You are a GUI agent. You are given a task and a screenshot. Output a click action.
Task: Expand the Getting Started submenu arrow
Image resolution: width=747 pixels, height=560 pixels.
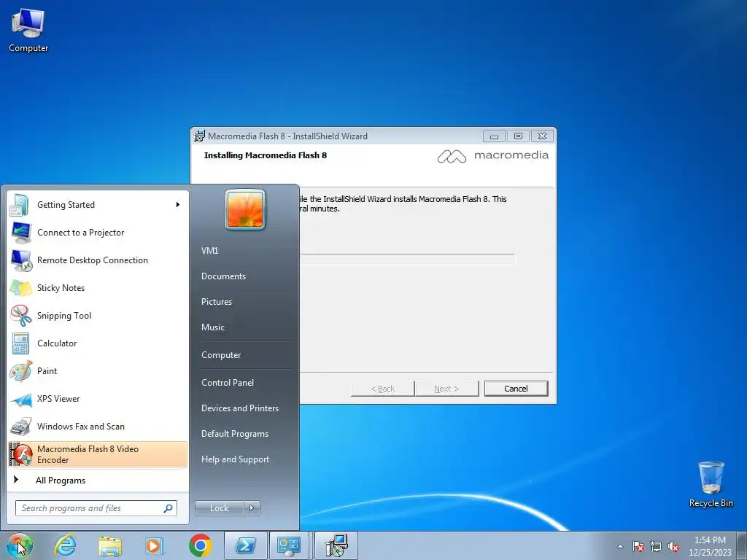178,205
